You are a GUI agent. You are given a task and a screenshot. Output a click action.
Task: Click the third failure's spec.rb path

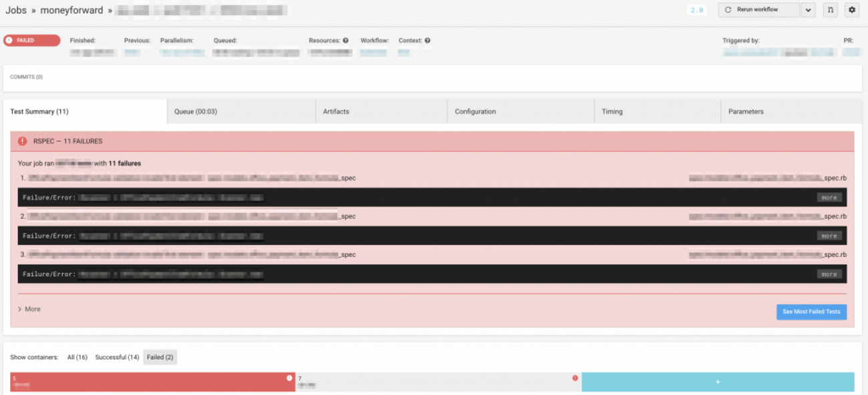[x=768, y=254]
